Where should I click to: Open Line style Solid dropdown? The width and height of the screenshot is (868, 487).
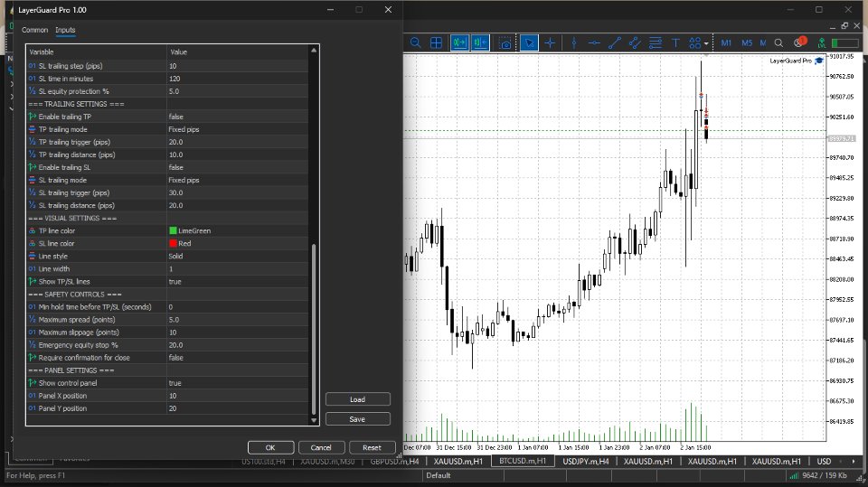(238, 257)
